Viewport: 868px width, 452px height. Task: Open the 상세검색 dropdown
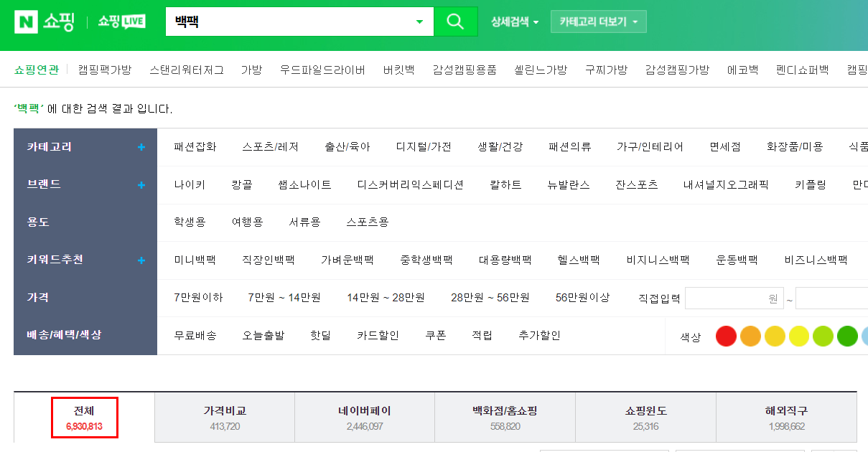pos(515,22)
